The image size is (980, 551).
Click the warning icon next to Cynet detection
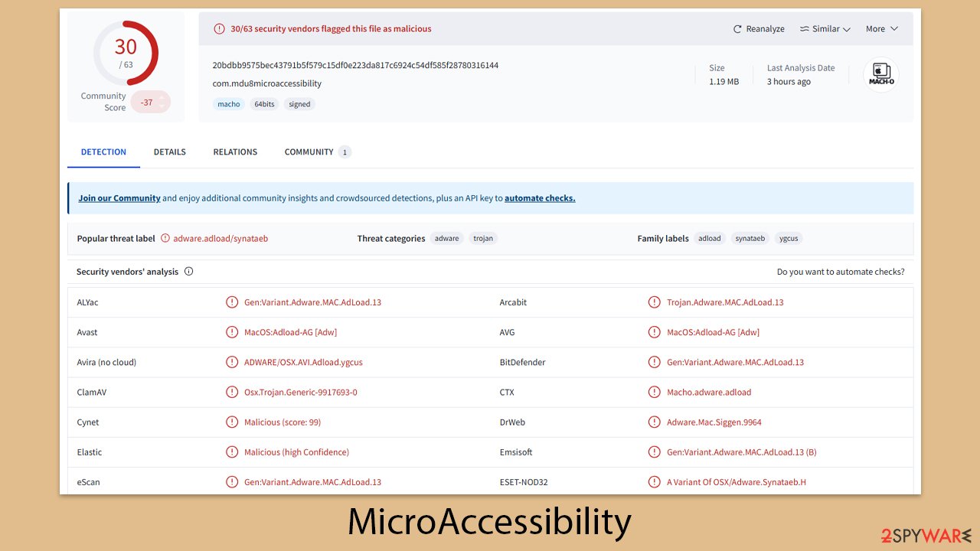232,422
